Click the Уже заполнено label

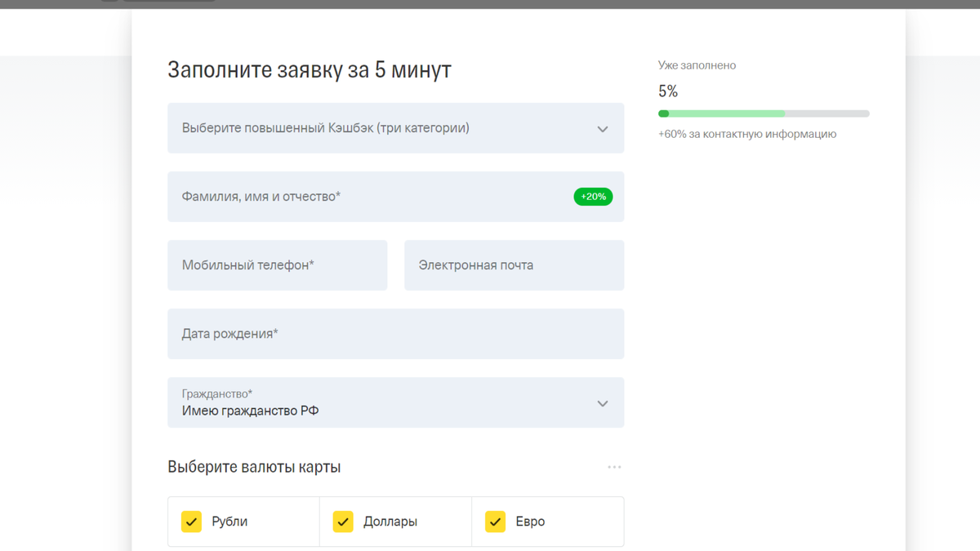[697, 65]
